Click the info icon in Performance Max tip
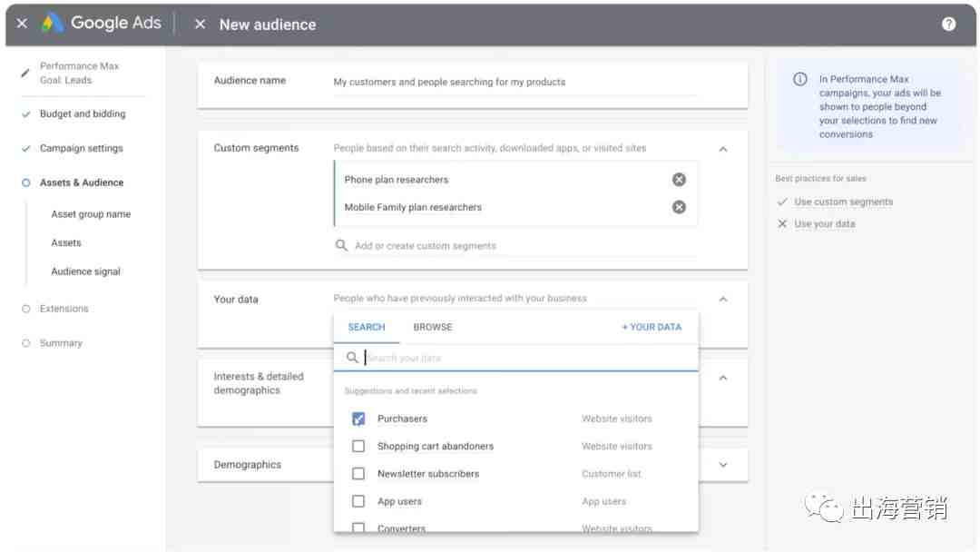Image resolution: width=980 pixels, height=552 pixels. coord(800,79)
